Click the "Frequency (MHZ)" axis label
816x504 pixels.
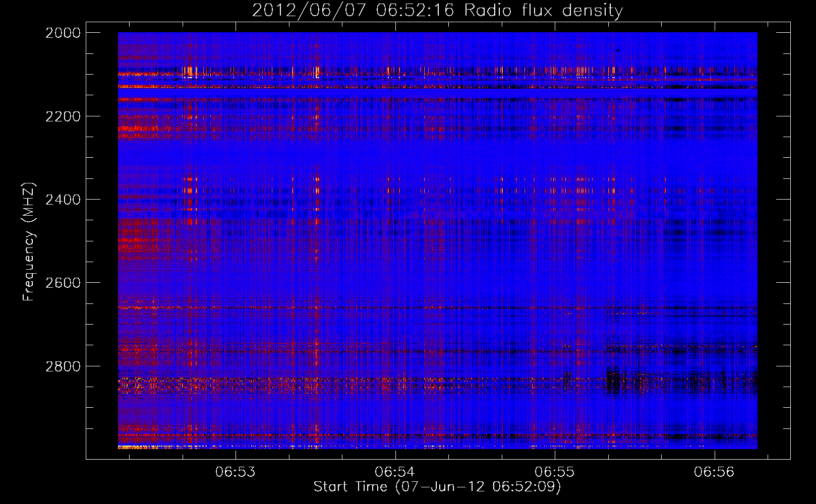[x=29, y=242]
